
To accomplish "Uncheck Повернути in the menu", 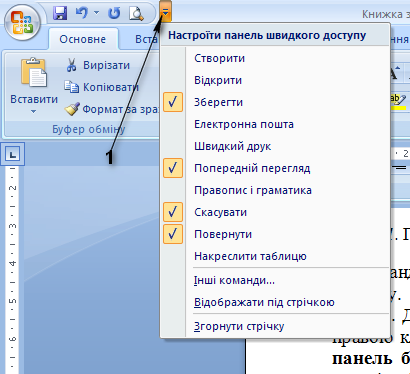I will (x=275, y=234).
